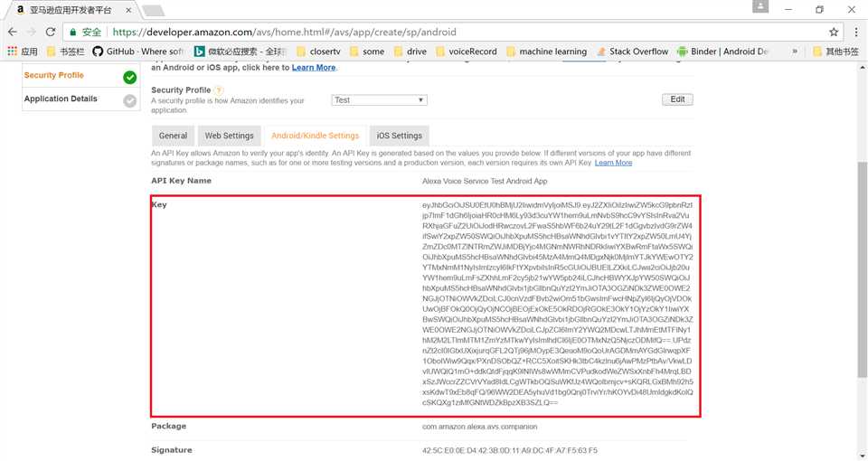Switch to the Web Settings tab
The width and height of the screenshot is (868, 461).
pyautogui.click(x=229, y=136)
